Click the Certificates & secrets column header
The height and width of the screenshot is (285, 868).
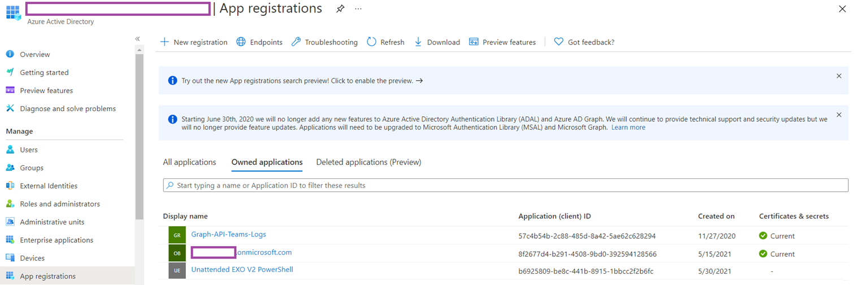click(x=793, y=216)
